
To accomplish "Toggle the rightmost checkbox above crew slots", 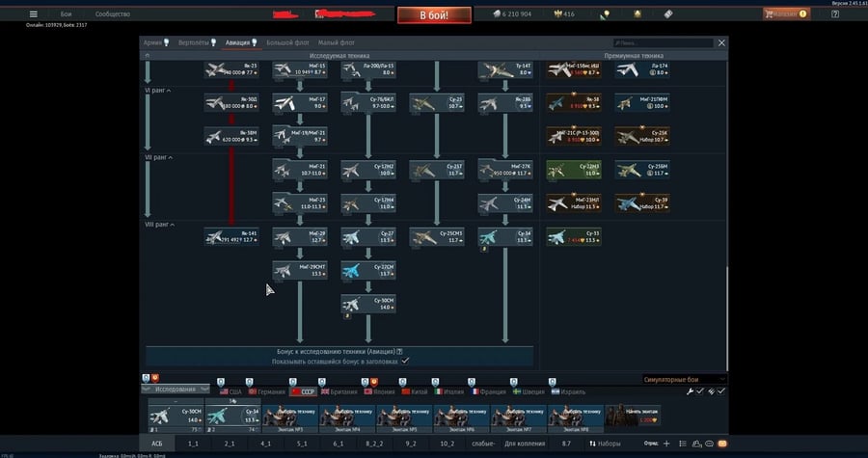I will (720, 391).
